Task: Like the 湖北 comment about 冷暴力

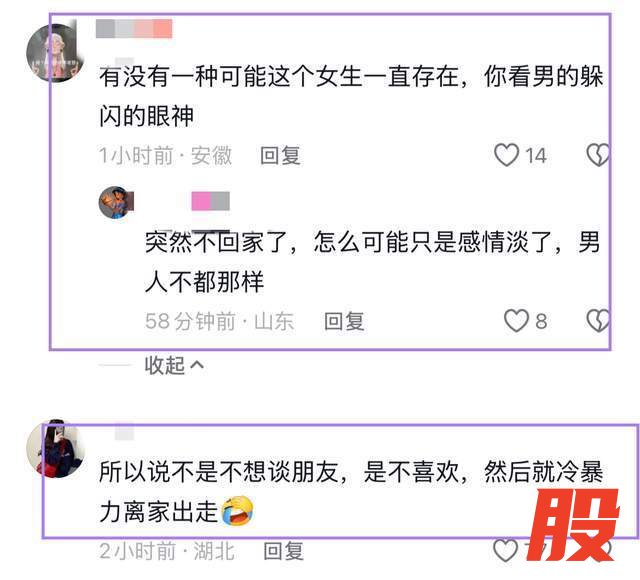Action: [506, 550]
